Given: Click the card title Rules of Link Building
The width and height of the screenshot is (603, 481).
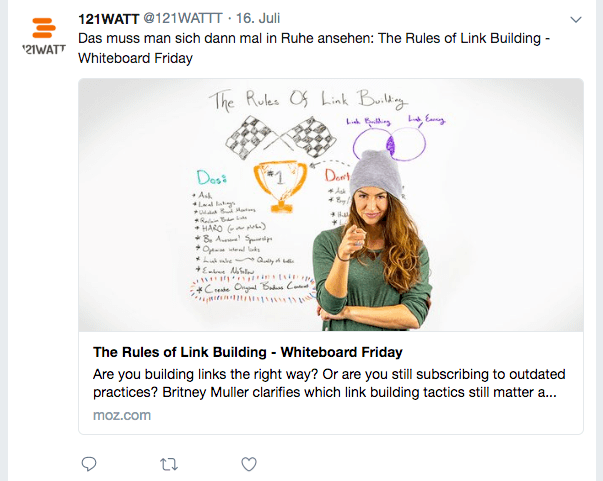Looking at the screenshot, I should tap(248, 352).
